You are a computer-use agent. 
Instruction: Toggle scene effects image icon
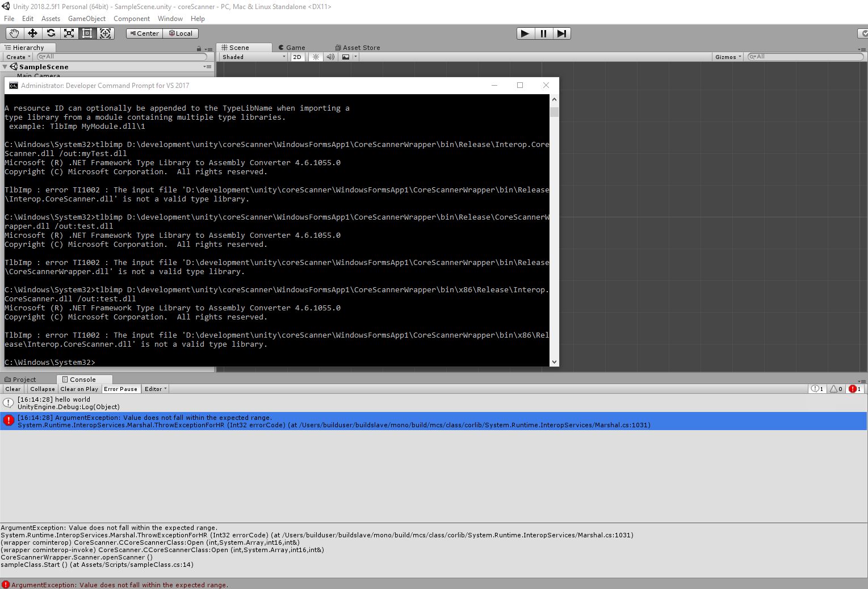(346, 57)
